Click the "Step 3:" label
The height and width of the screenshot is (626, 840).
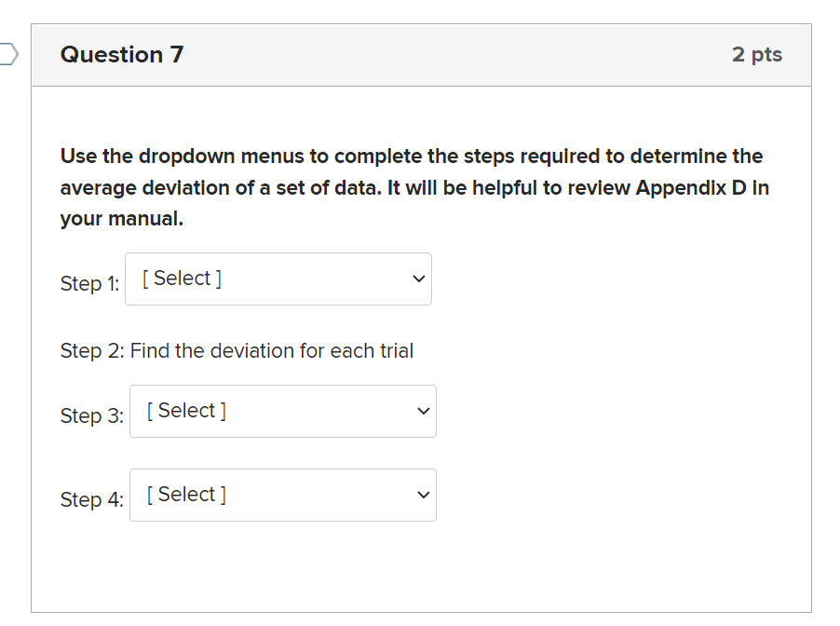pyautogui.click(x=91, y=416)
